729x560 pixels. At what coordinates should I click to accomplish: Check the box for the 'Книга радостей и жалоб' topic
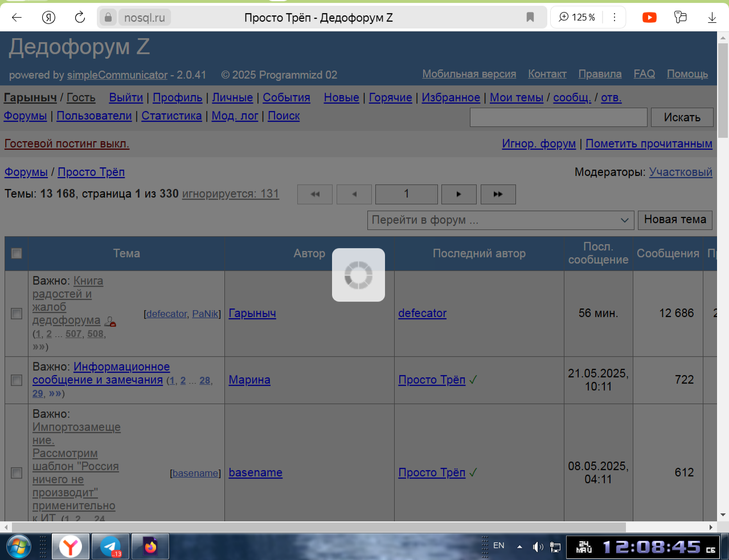(17, 314)
